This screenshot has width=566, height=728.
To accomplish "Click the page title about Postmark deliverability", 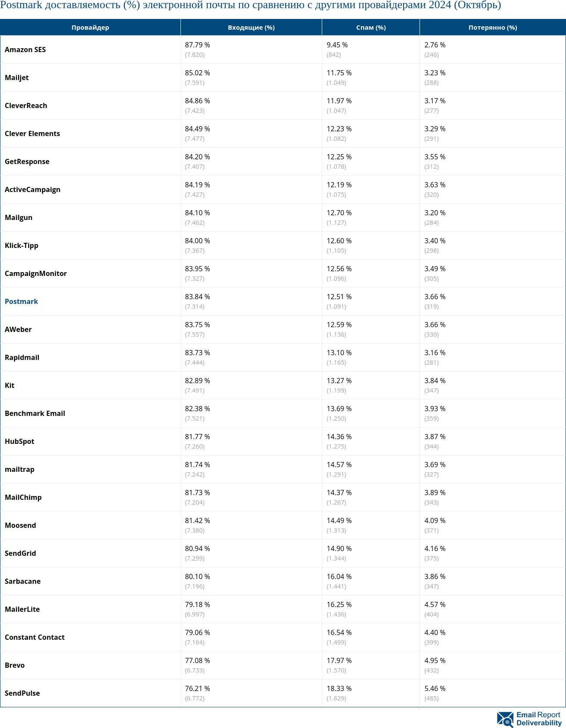I will (x=250, y=5).
